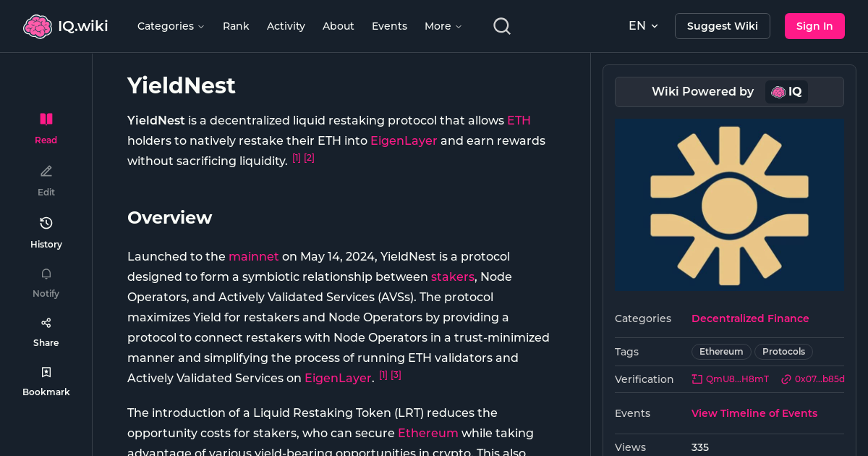Select the Read icon in the left sidebar

click(46, 119)
